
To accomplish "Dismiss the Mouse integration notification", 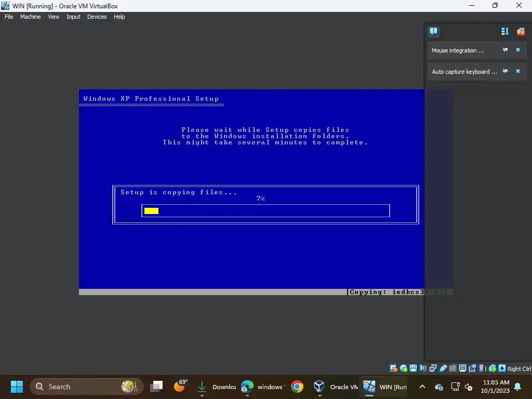I will [x=518, y=50].
